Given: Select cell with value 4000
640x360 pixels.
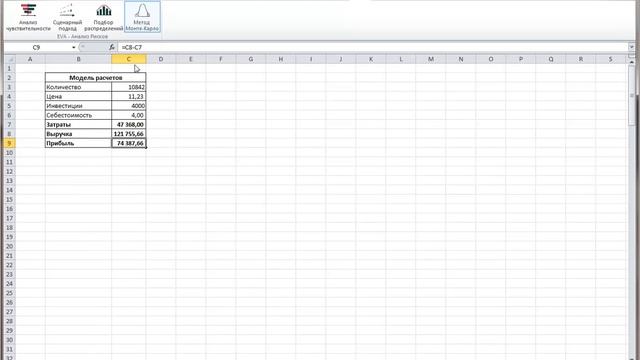Looking at the screenshot, I should [129, 106].
